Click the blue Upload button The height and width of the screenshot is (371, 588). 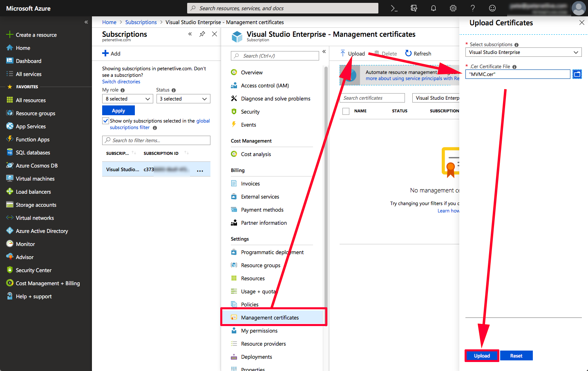482,356
